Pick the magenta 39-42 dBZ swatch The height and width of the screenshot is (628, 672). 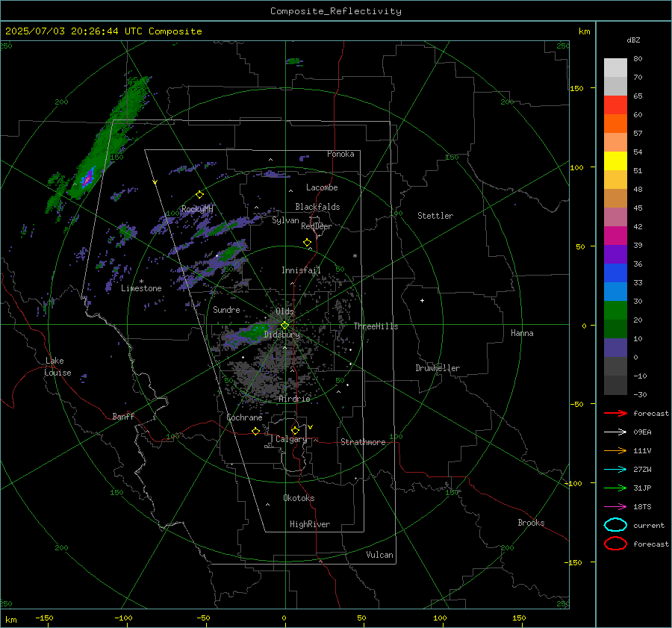pyautogui.click(x=615, y=236)
